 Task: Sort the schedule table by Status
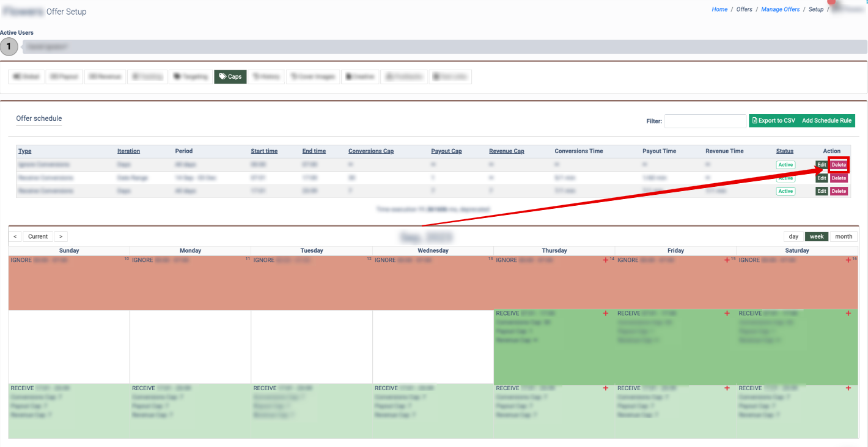[785, 151]
